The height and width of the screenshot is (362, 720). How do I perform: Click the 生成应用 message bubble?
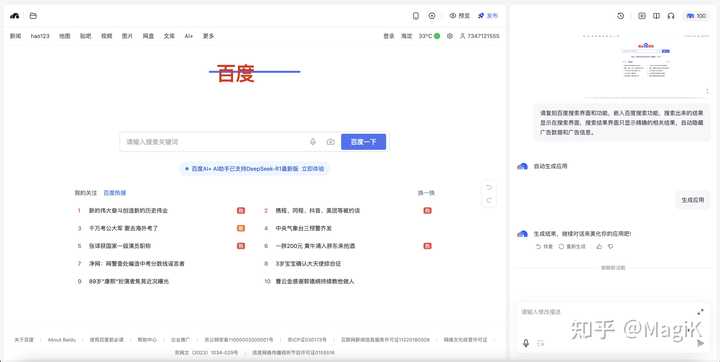coord(692,200)
